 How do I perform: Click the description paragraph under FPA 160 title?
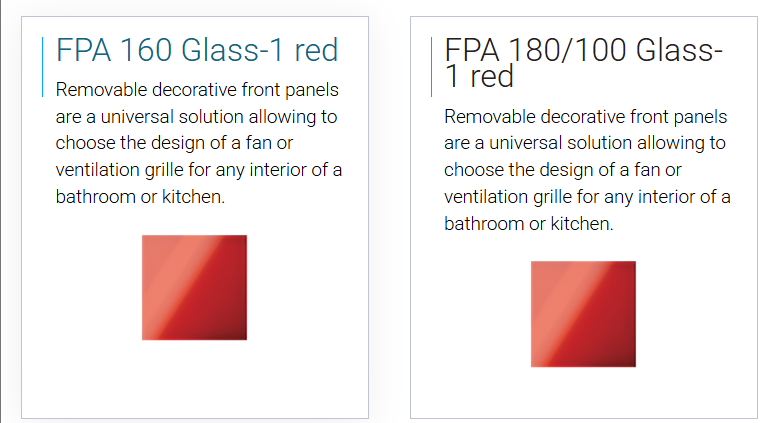tap(198, 143)
